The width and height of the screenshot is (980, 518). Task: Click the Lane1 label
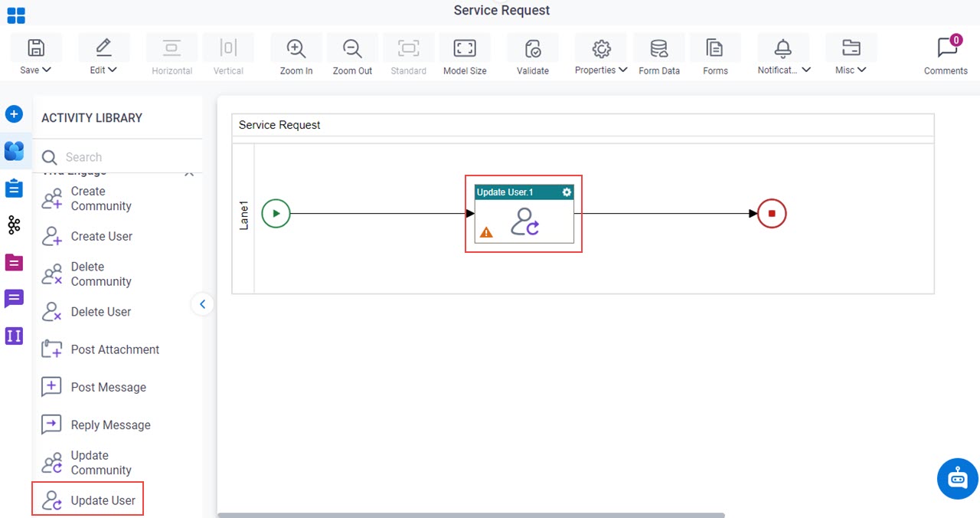click(x=243, y=216)
